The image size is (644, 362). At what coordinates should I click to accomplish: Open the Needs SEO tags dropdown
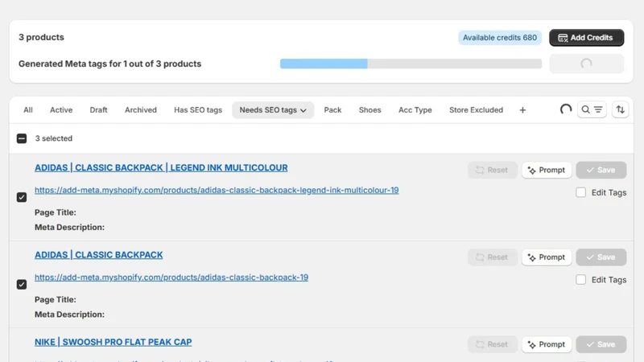(x=273, y=110)
